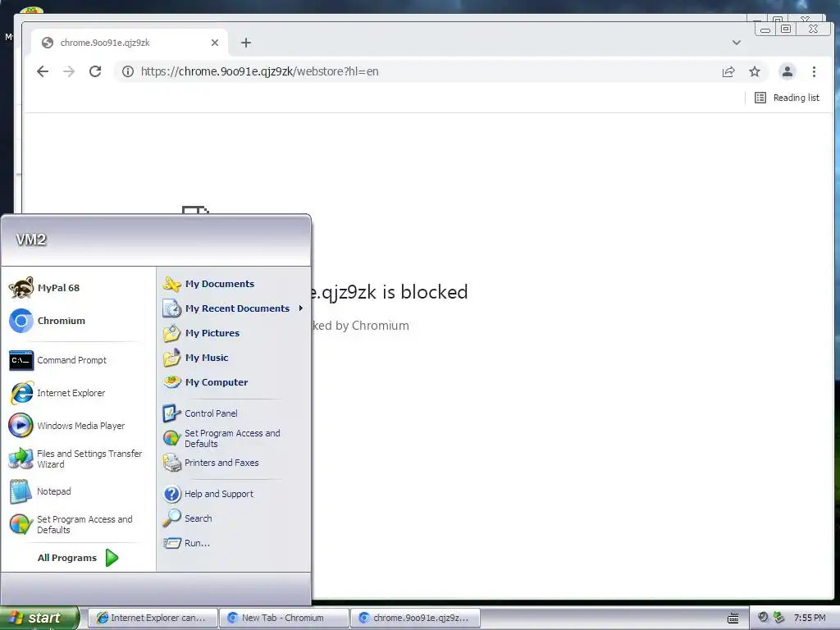Click the 7:55 PM clock
The height and width of the screenshot is (630, 840).
click(810, 619)
